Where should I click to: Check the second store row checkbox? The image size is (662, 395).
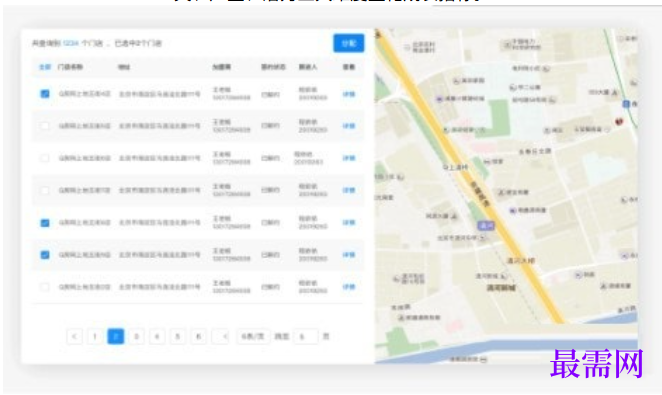coord(44,126)
